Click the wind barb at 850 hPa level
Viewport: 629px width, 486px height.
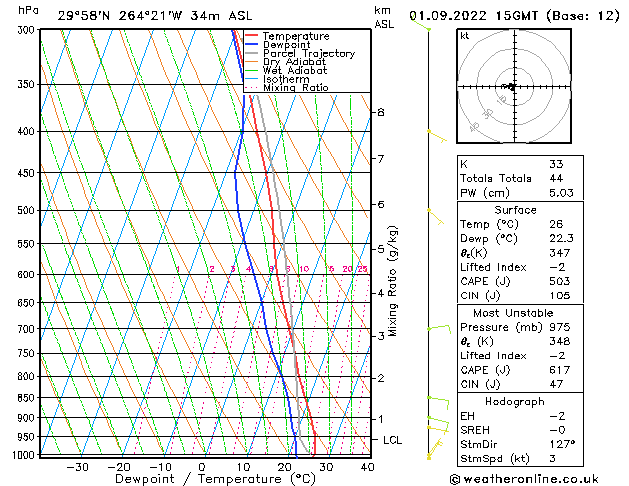click(438, 403)
